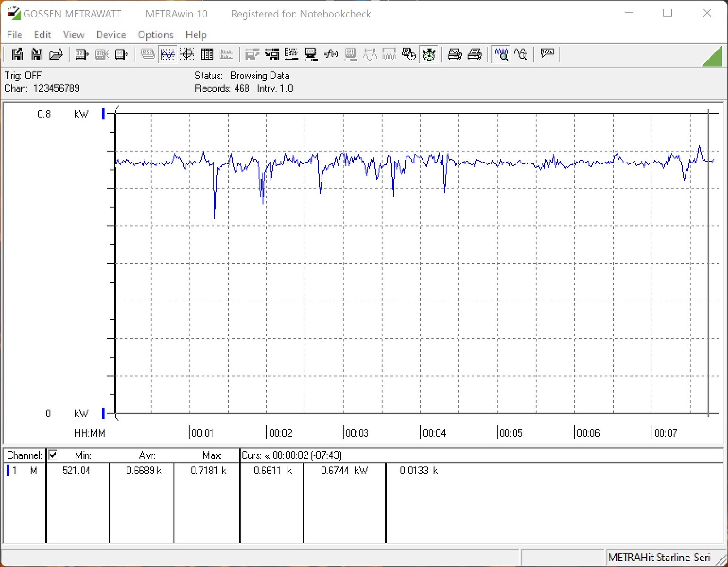Open the File menu

point(15,35)
